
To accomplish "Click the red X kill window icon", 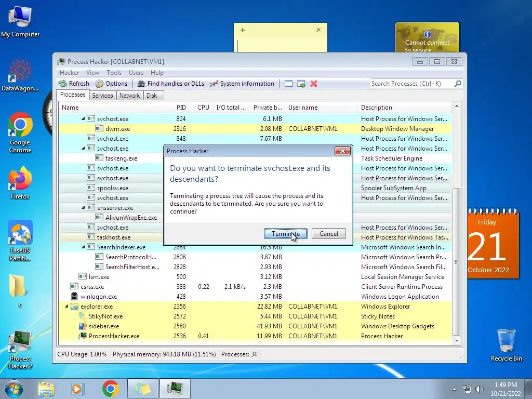I will coord(314,84).
